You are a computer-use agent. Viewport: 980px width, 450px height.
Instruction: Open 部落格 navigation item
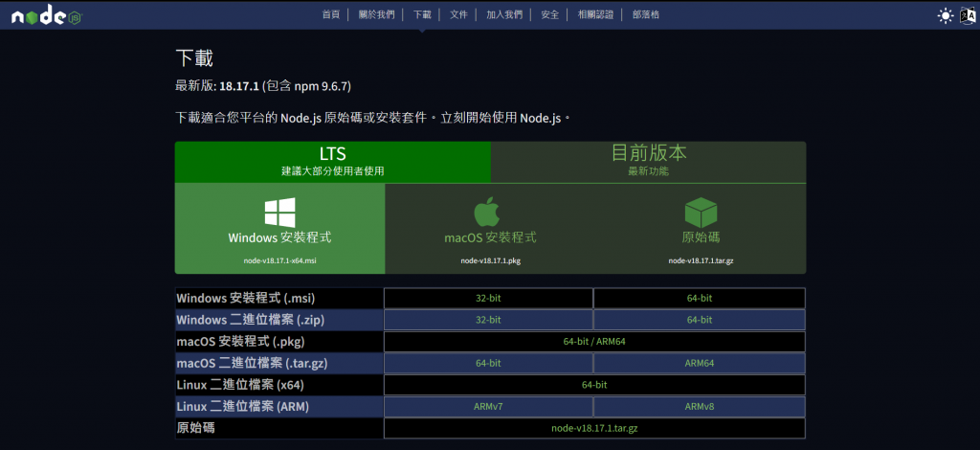click(646, 15)
